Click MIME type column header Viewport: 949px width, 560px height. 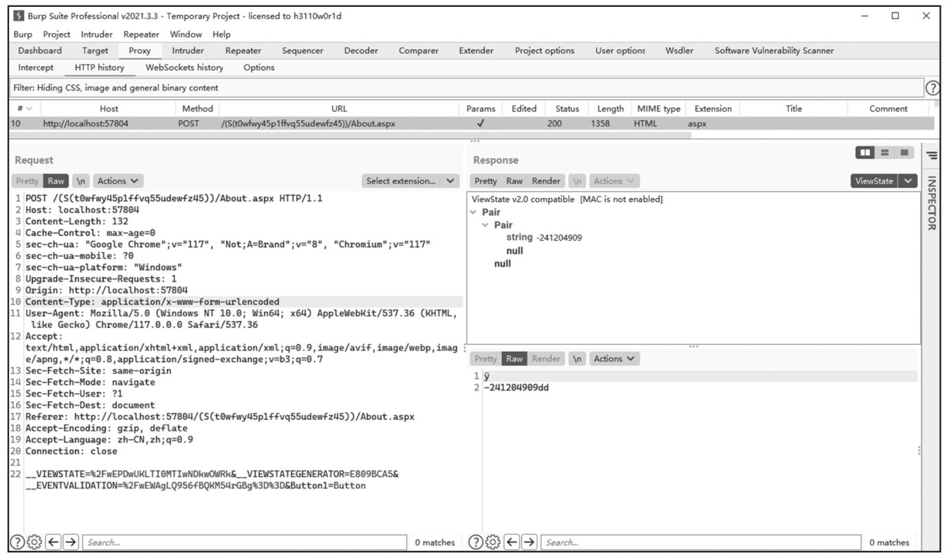[659, 109]
